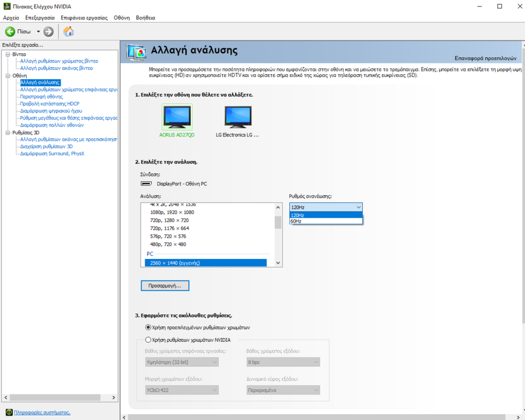Open the Αρχείο menu
525x420 pixels.
click(11, 17)
